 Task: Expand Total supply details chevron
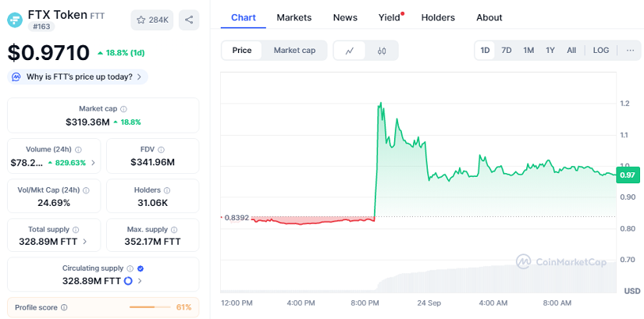tap(85, 242)
